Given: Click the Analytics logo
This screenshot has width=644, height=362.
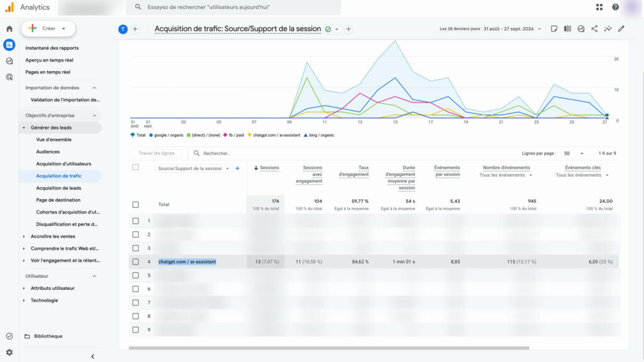Looking at the screenshot, I should 9,7.
